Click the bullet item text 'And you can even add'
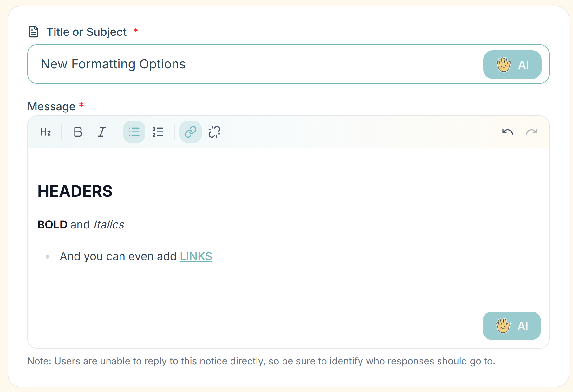 coord(118,256)
